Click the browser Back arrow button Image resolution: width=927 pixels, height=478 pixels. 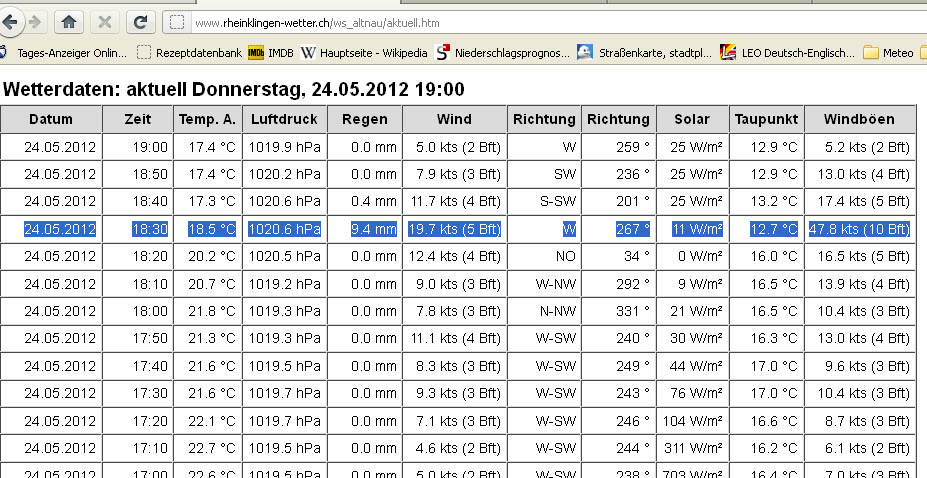[9, 22]
